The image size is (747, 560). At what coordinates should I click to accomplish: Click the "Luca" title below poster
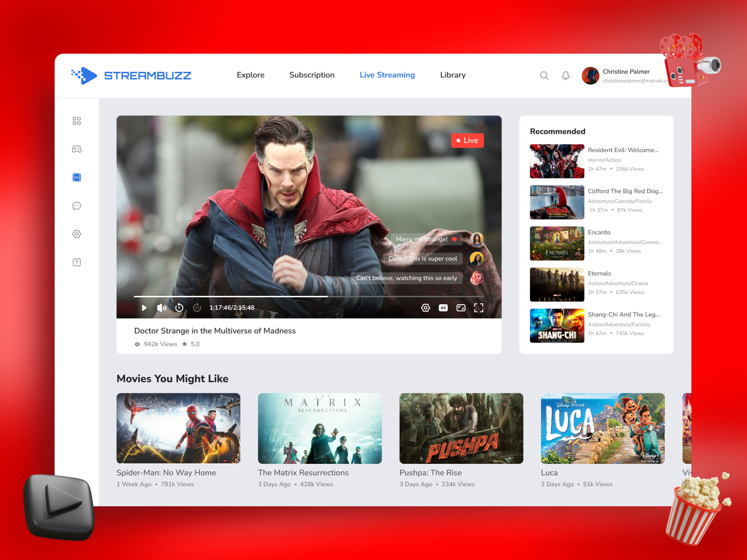pyautogui.click(x=550, y=473)
